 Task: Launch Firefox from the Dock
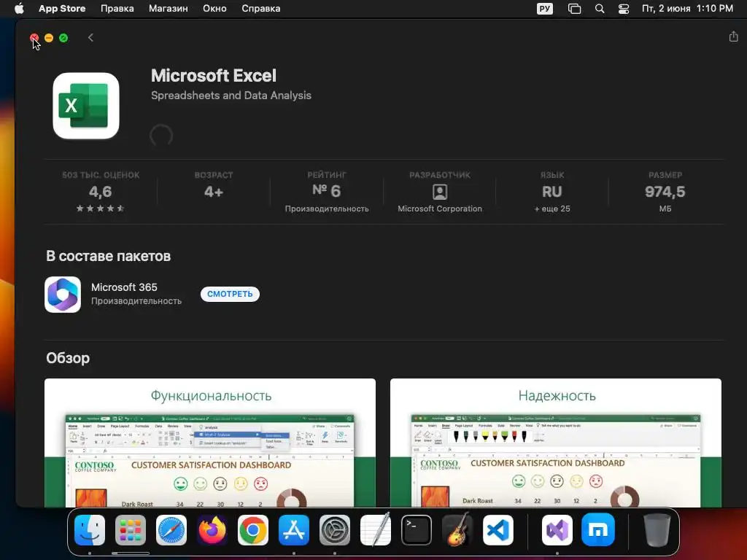(212, 529)
